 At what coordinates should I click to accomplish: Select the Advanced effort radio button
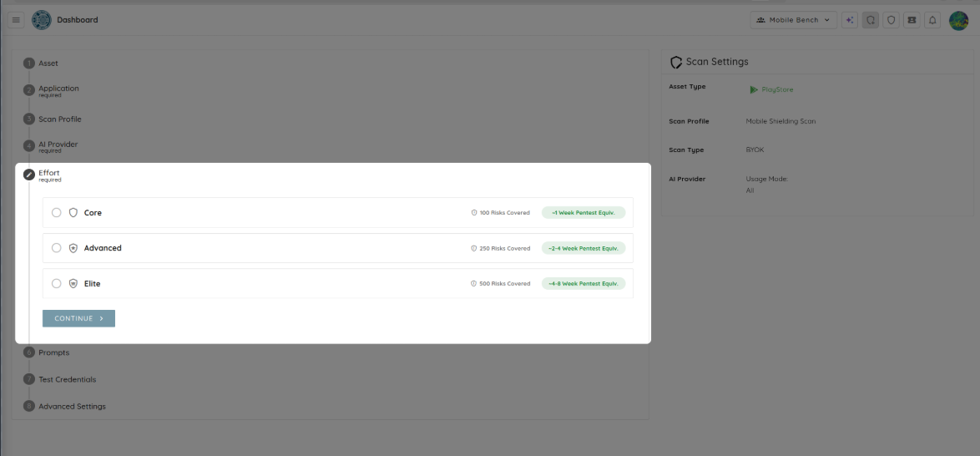(x=56, y=248)
